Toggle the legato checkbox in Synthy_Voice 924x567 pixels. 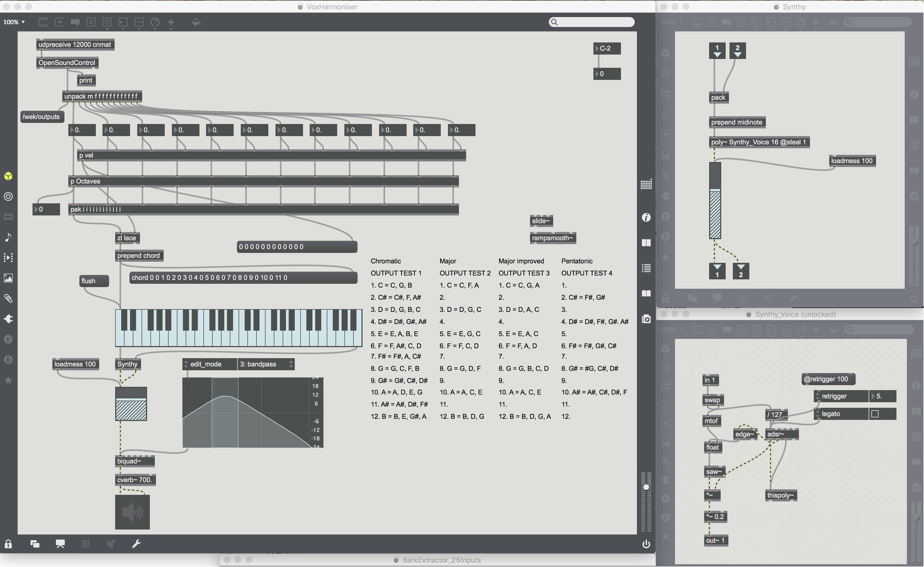[875, 414]
